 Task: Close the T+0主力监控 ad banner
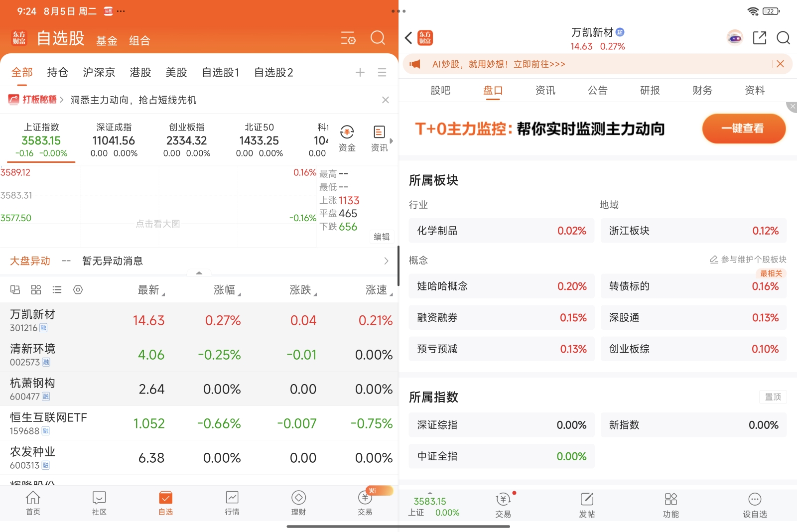coord(792,107)
